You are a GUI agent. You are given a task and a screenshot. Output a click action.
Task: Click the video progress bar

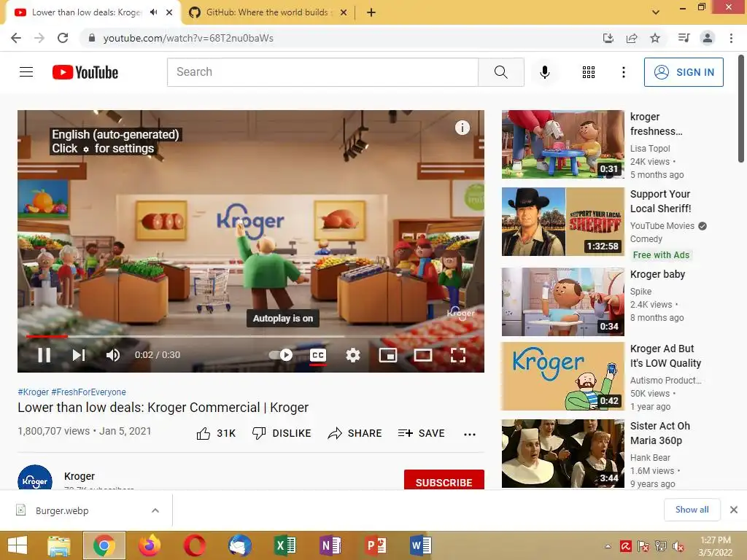pyautogui.click(x=251, y=336)
